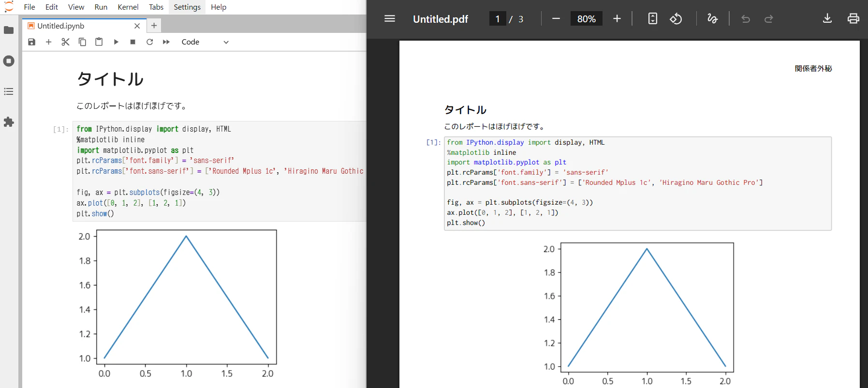Save the notebook
This screenshot has height=388, width=868.
click(32, 42)
